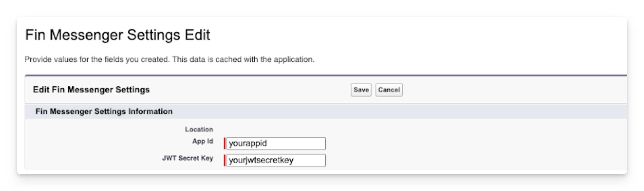This screenshot has width=644, height=191.
Task: Click the word "Edit" in the page title
Action: (x=197, y=35)
